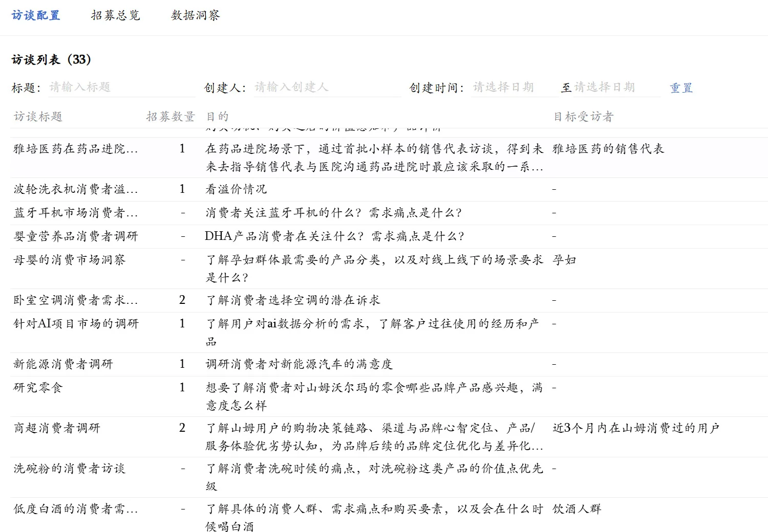Open the end date picker after 至
768x532 pixels.
616,87
